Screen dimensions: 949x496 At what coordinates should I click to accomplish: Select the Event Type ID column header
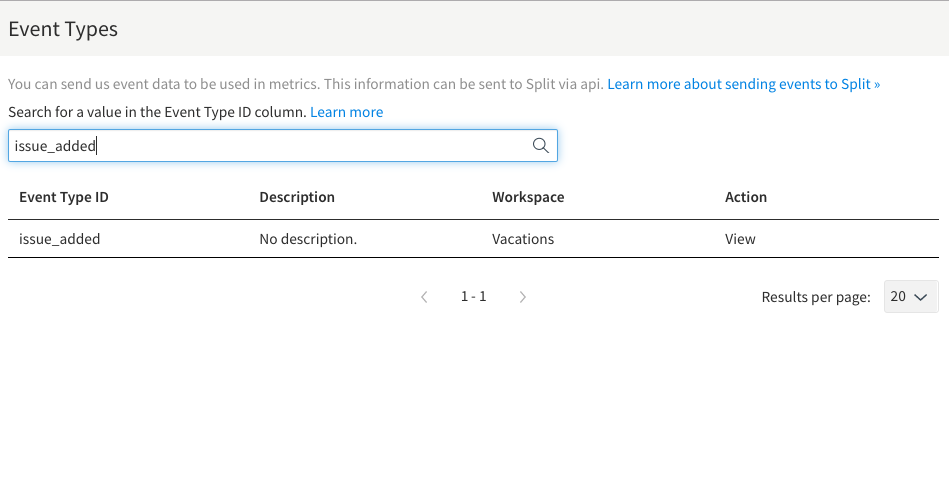click(64, 197)
